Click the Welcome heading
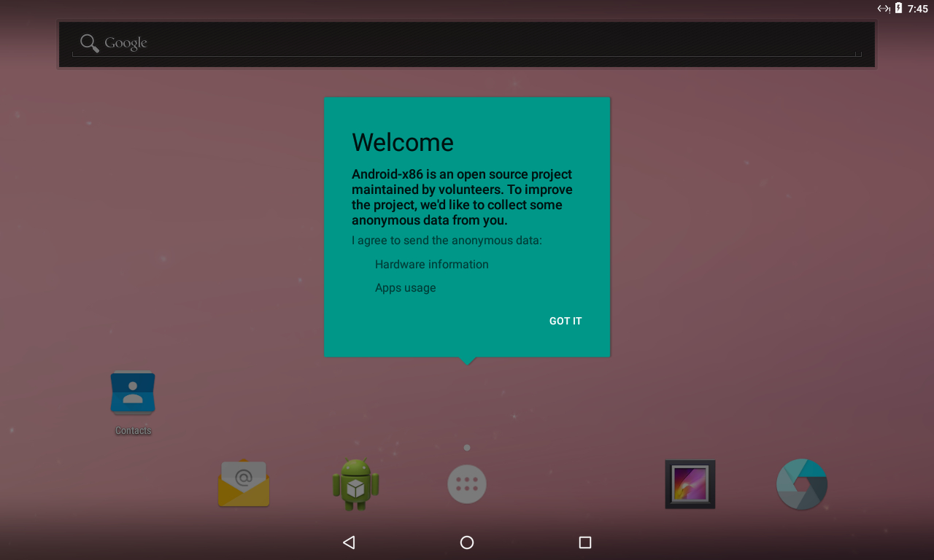The width and height of the screenshot is (934, 560). click(x=403, y=142)
